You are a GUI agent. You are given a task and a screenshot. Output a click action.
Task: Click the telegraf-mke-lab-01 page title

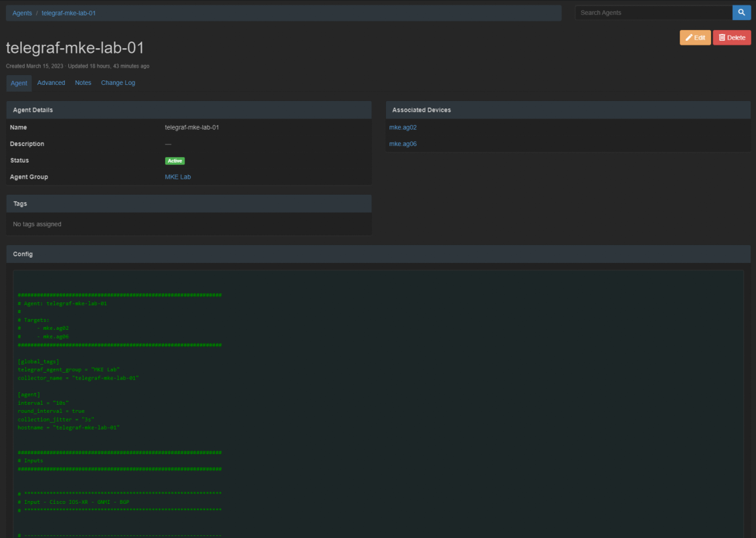pyautogui.click(x=75, y=48)
